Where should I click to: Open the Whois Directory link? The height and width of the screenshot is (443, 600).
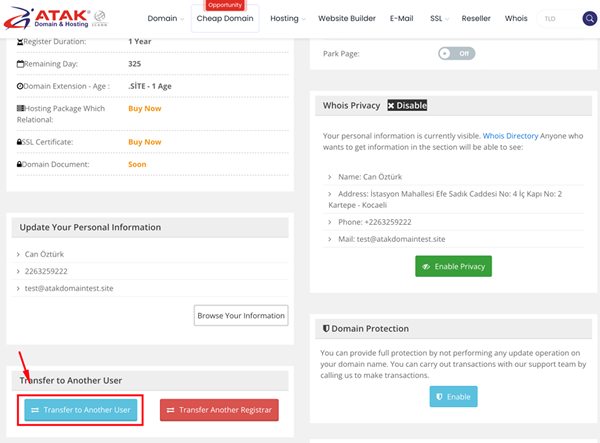(510, 136)
